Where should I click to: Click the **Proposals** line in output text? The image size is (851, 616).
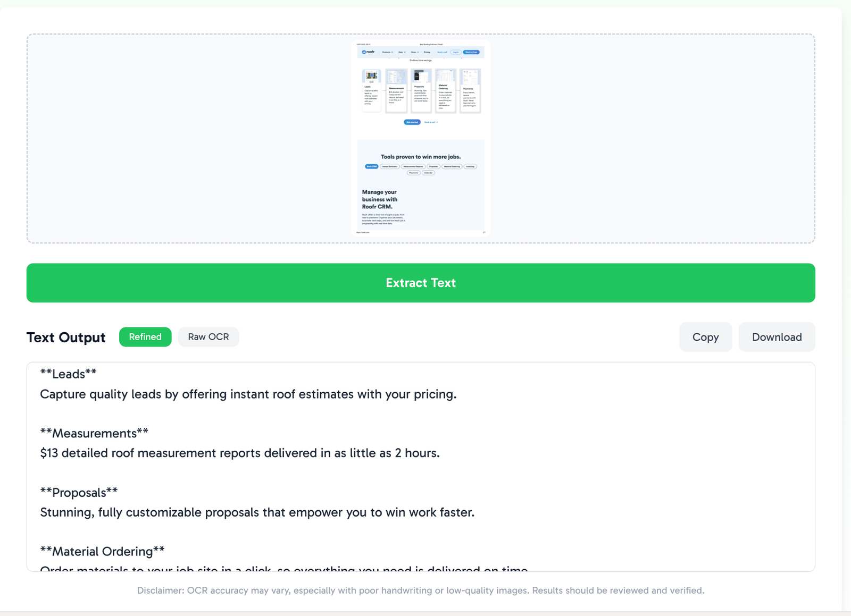[79, 493]
